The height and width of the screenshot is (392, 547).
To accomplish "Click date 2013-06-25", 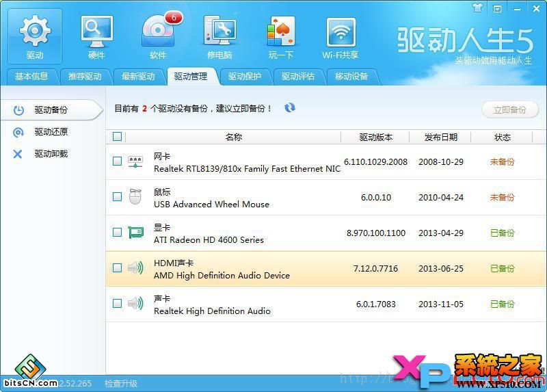I will [441, 269].
